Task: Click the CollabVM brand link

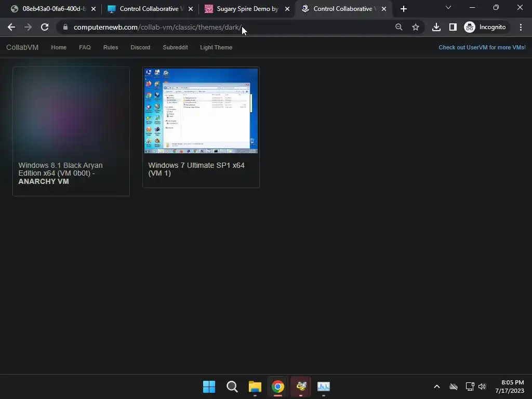Action: click(22, 47)
